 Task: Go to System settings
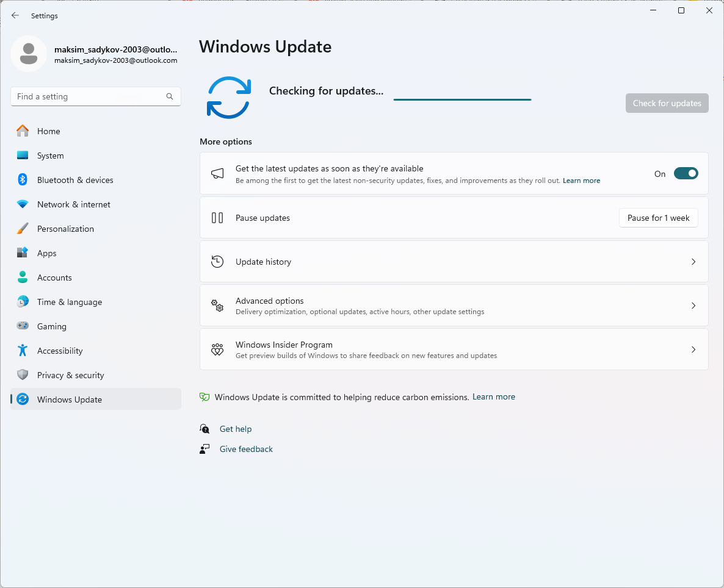tap(96, 156)
